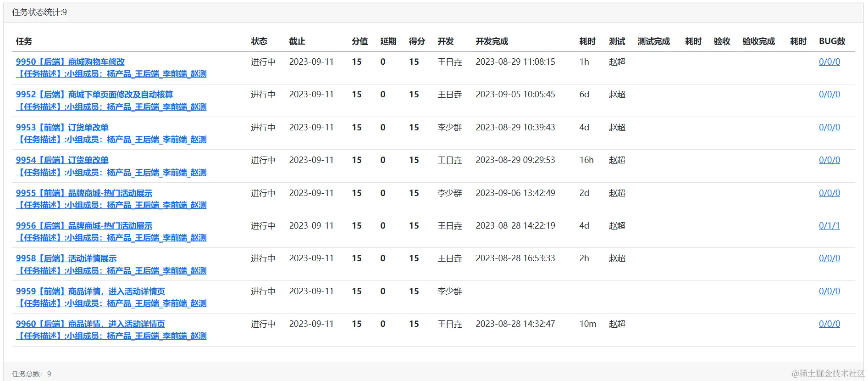Open the 任务描述 link under task 9952

click(111, 107)
